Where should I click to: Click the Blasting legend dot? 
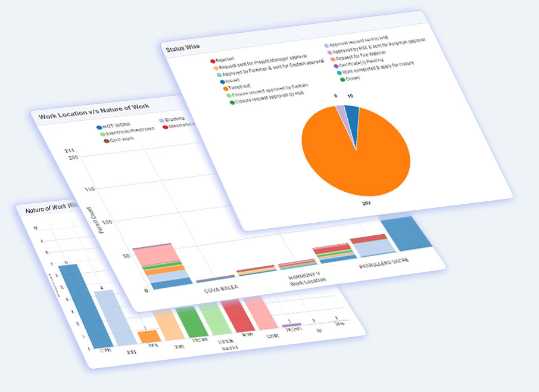coord(160,120)
